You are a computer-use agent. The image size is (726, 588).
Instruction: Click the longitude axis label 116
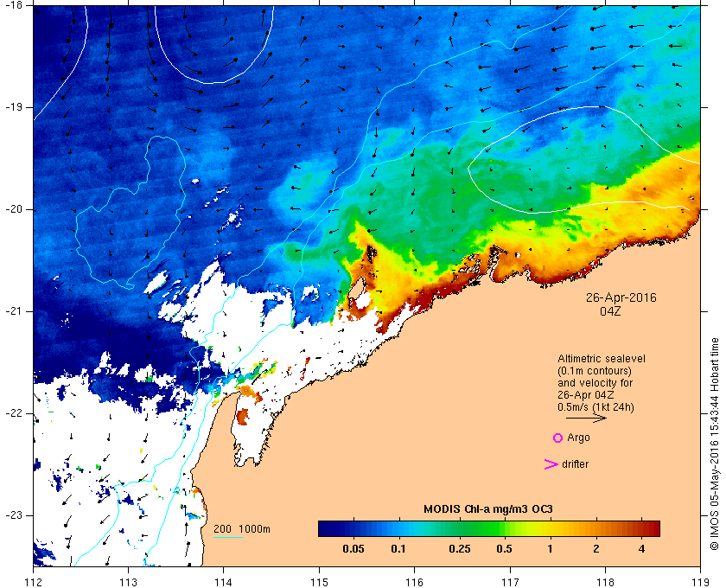point(414,582)
